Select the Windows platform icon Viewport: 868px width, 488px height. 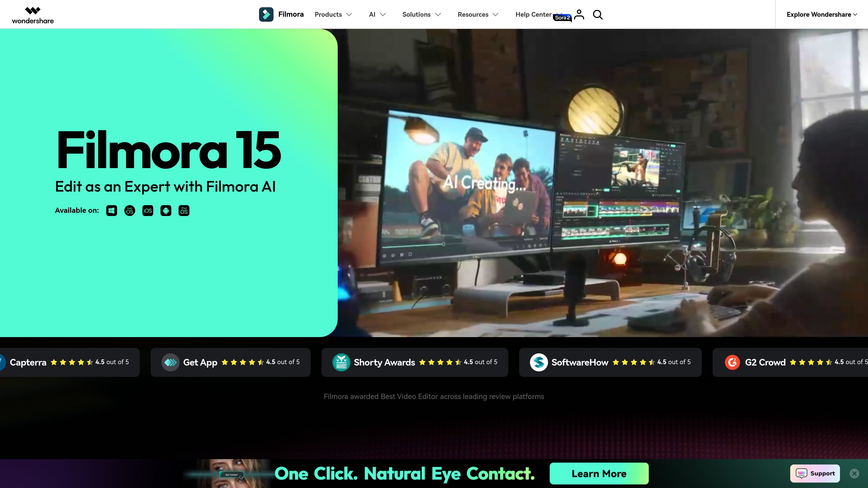[111, 211]
